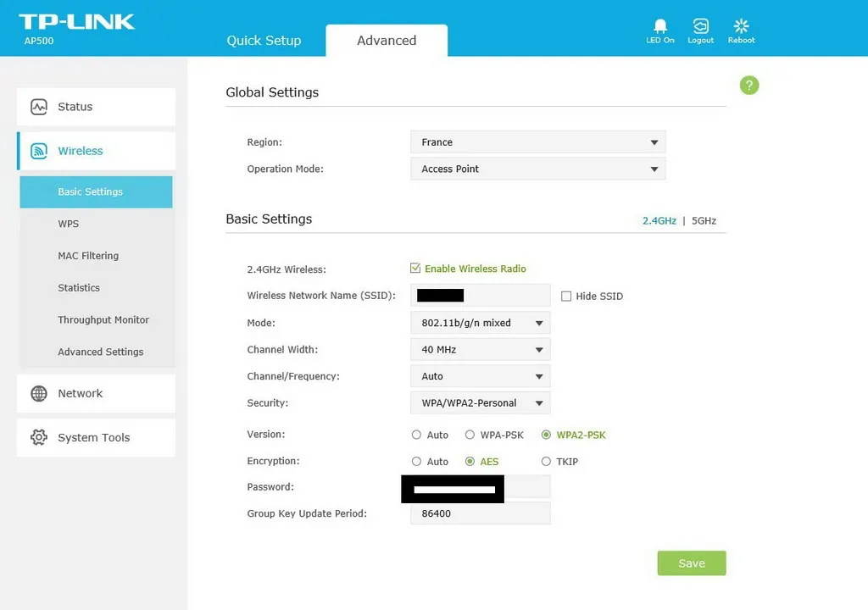Viewport: 868px width, 610px height.
Task: Open the Security dropdown
Action: [480, 402]
